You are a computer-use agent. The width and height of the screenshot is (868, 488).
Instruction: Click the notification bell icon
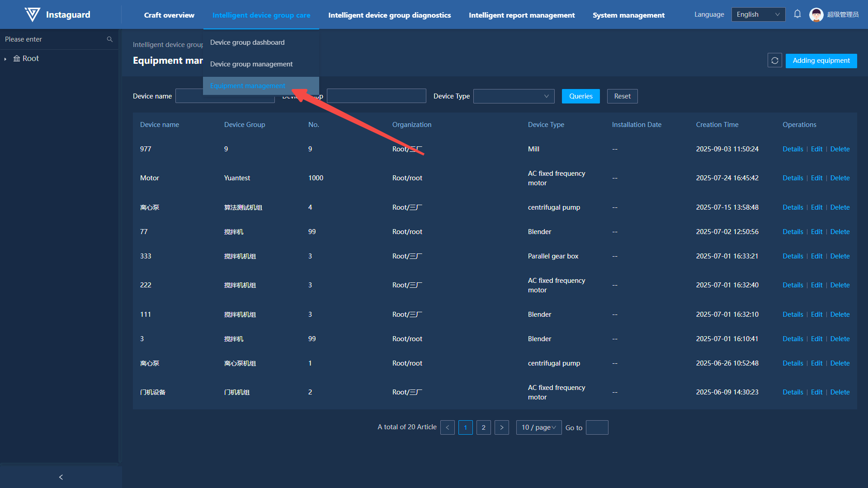pos(797,14)
